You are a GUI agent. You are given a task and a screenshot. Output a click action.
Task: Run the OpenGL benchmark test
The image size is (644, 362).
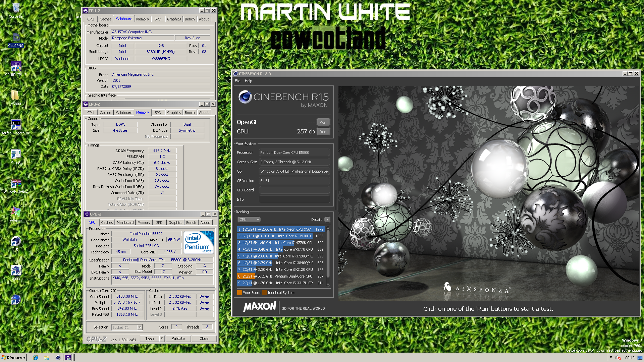[323, 122]
